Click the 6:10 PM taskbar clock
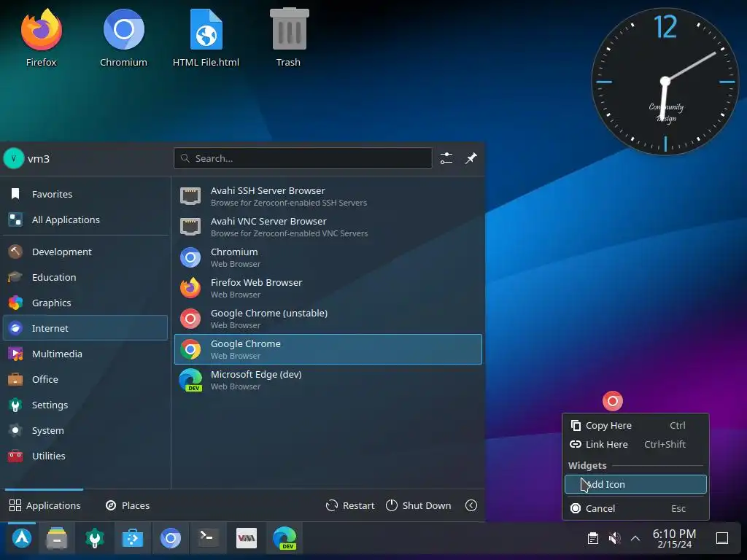Image resolution: width=747 pixels, height=560 pixels. [674, 538]
